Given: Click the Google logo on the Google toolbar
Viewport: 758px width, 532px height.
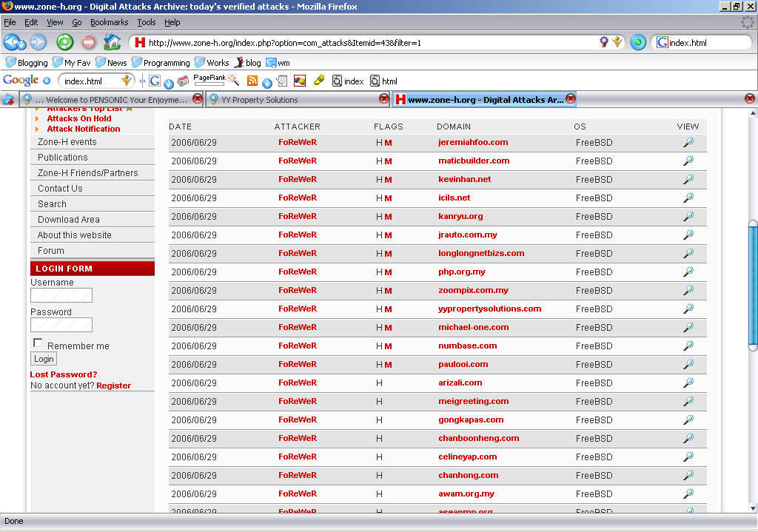Looking at the screenshot, I should tap(21, 80).
